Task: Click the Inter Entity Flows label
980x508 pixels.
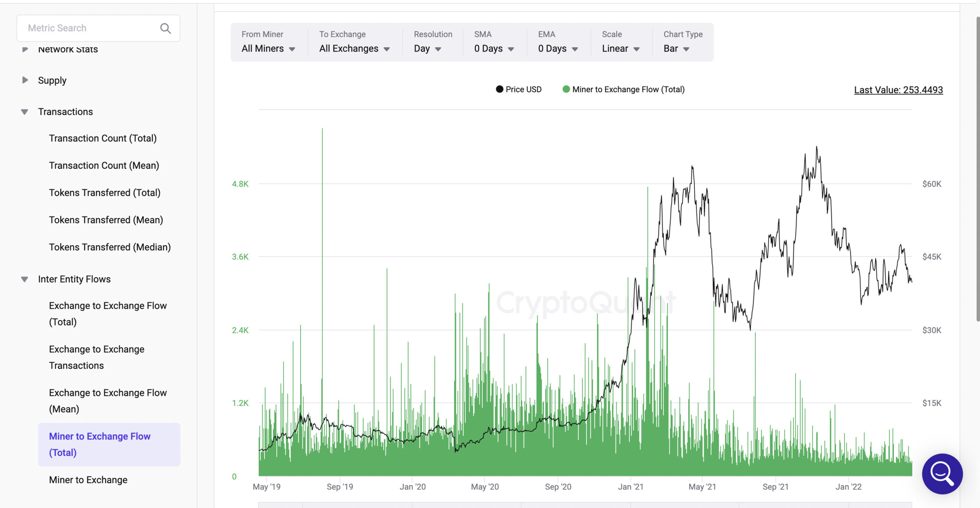Action: coord(74,279)
